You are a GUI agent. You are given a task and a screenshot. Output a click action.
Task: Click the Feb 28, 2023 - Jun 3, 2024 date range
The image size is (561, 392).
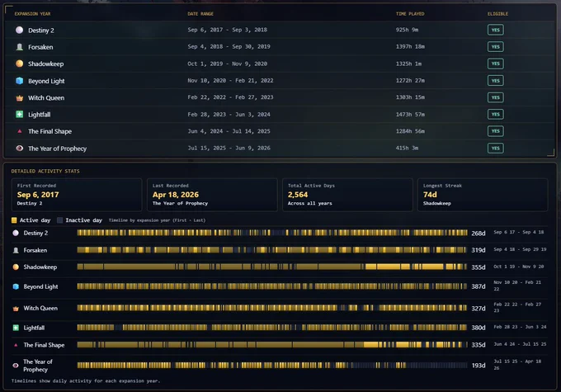point(229,115)
